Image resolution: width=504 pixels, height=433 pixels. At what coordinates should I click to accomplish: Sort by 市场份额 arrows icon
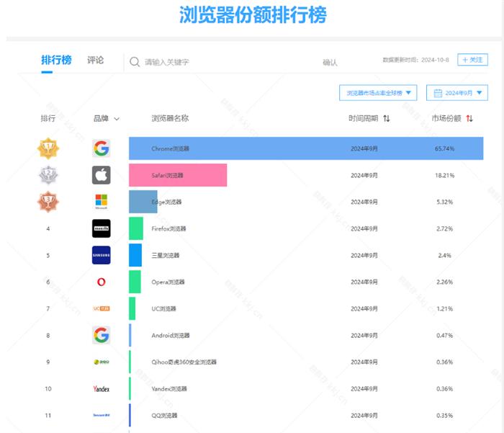469,118
